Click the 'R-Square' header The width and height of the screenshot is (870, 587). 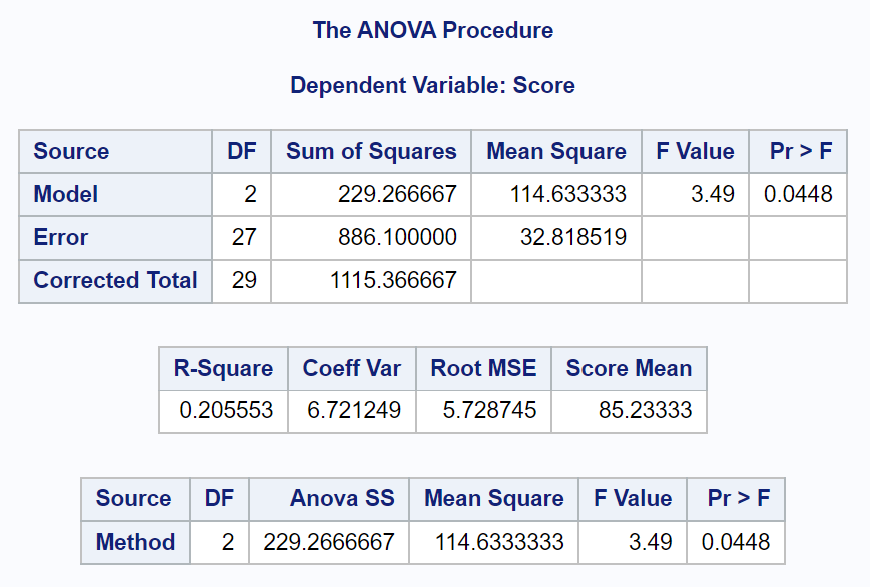click(224, 368)
